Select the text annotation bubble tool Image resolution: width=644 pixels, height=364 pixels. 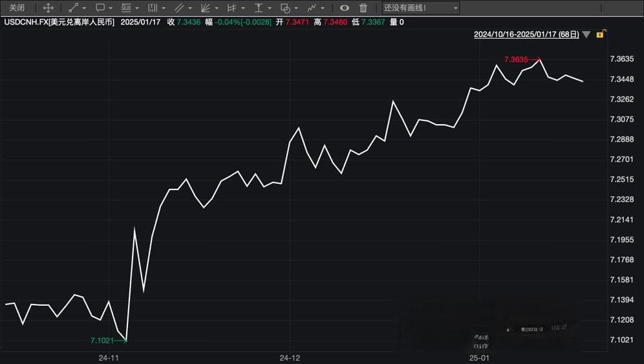pyautogui.click(x=100, y=8)
